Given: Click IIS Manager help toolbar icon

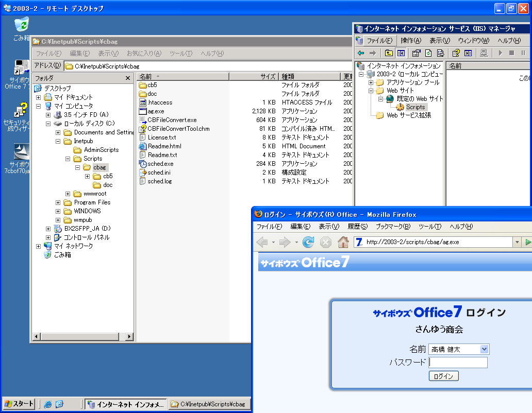Looking at the screenshot, I should tap(456, 53).
